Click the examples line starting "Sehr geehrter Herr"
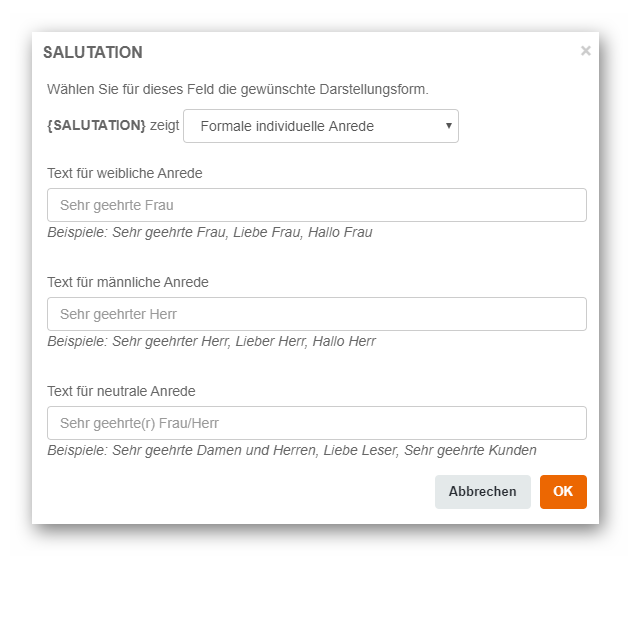Screen dimensions: 631x636 point(211,341)
